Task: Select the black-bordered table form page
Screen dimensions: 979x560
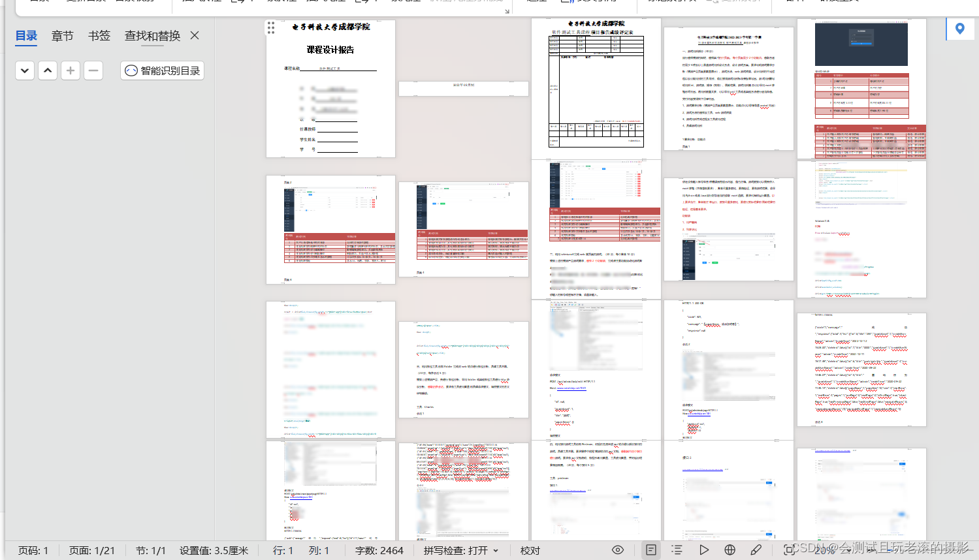Action: (596, 88)
